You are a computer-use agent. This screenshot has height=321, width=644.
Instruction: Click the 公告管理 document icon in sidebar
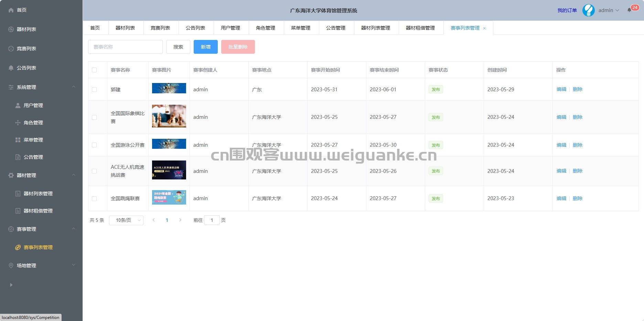point(18,157)
